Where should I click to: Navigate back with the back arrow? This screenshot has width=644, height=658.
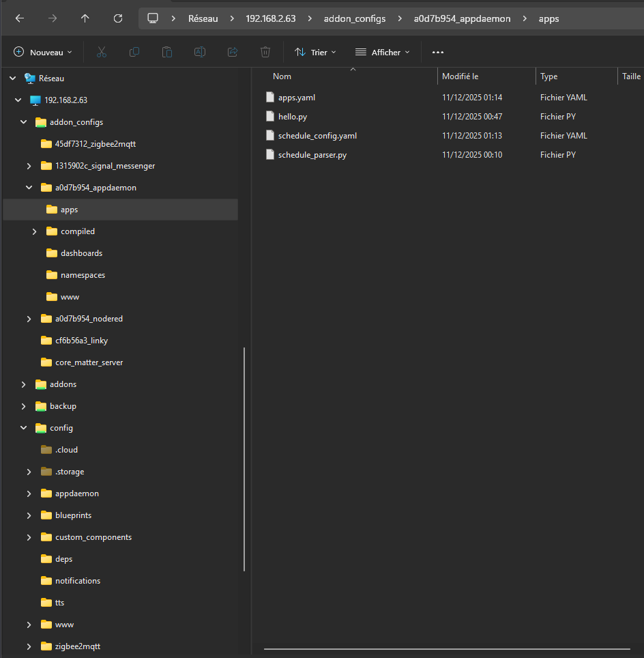pyautogui.click(x=20, y=18)
